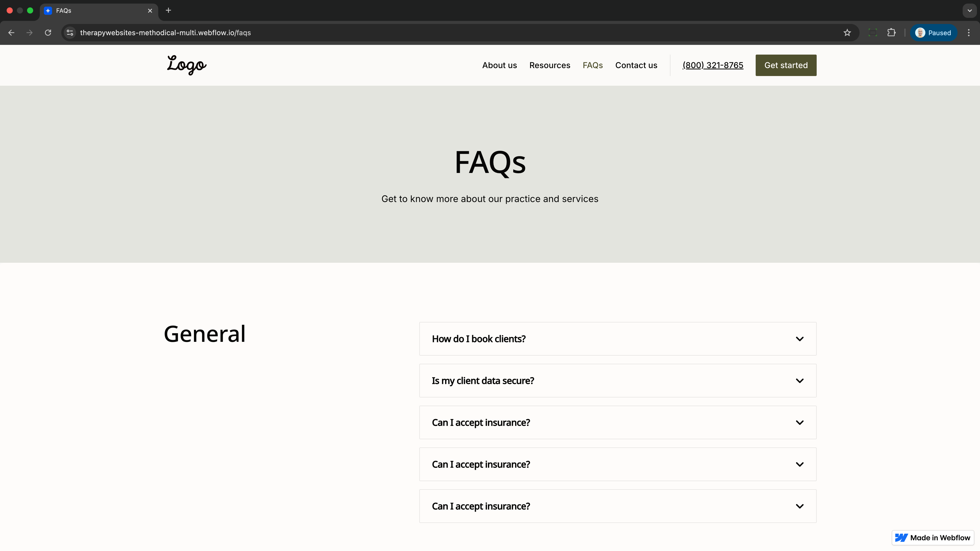Open a new tab with the plus icon
Viewport: 980px width, 551px height.
tap(168, 10)
